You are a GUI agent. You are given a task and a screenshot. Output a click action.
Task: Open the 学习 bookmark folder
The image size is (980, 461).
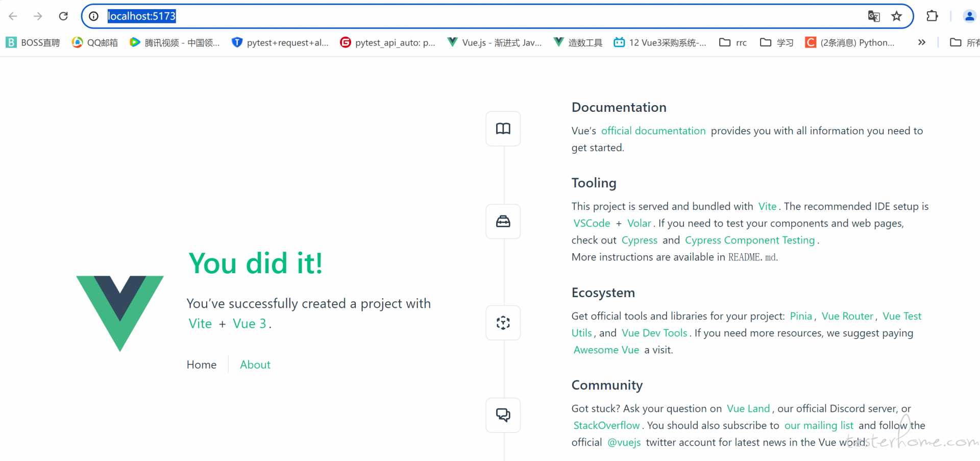pos(776,42)
